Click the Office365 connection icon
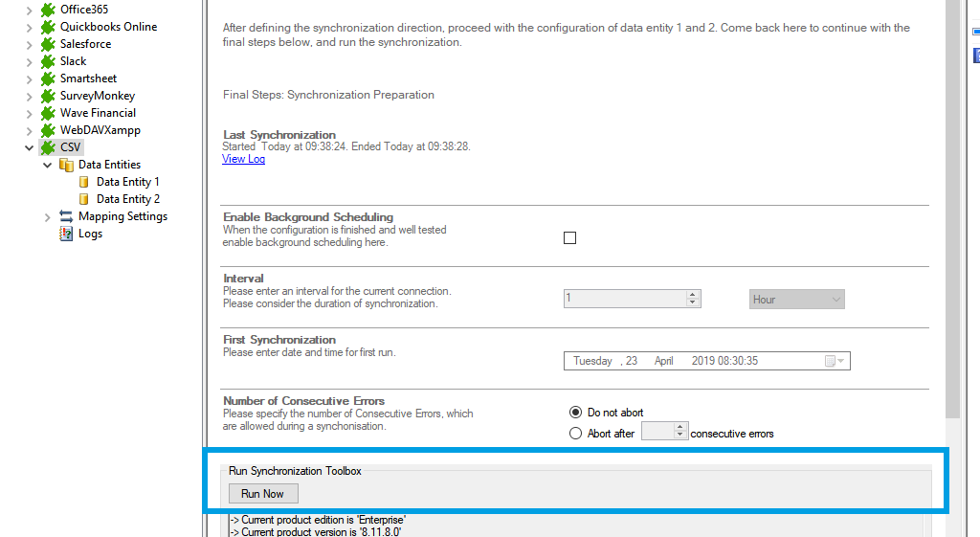980x537 pixels. coord(48,10)
